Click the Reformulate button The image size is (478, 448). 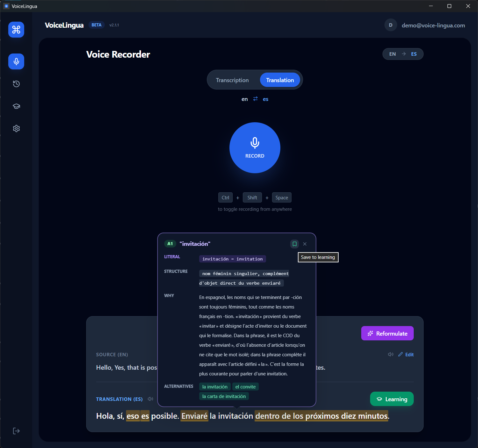(x=387, y=333)
